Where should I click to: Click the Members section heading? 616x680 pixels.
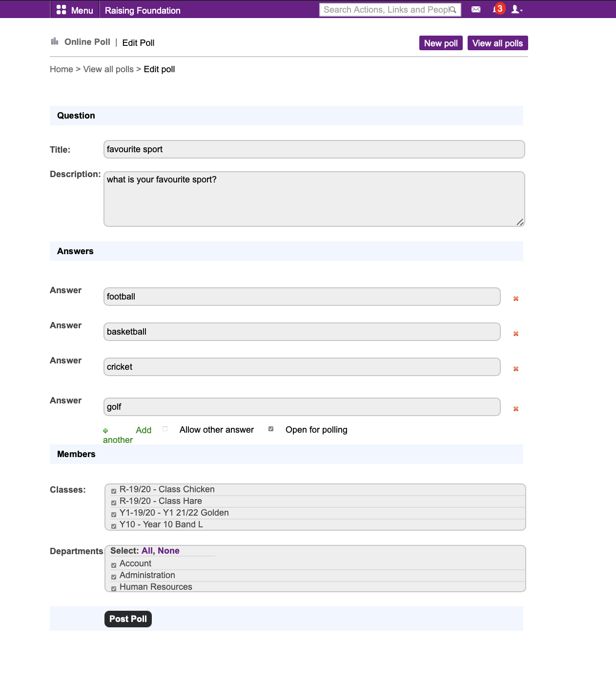pyautogui.click(x=76, y=454)
